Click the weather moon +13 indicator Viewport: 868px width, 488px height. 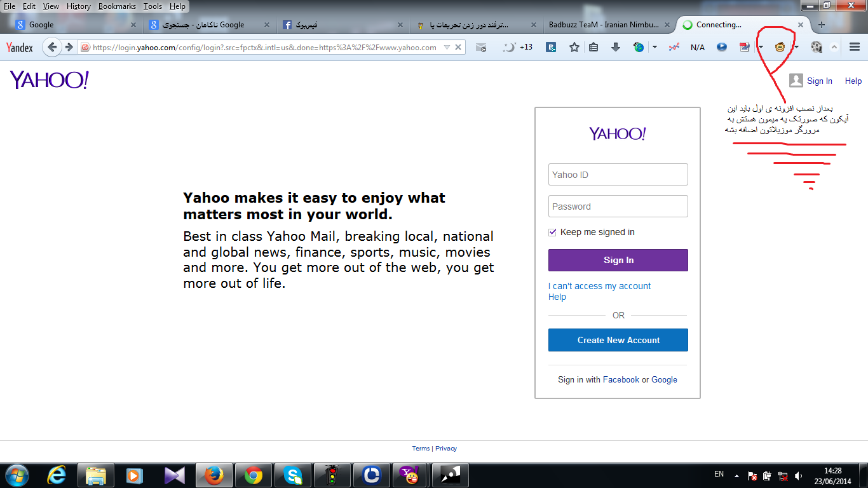(x=518, y=47)
